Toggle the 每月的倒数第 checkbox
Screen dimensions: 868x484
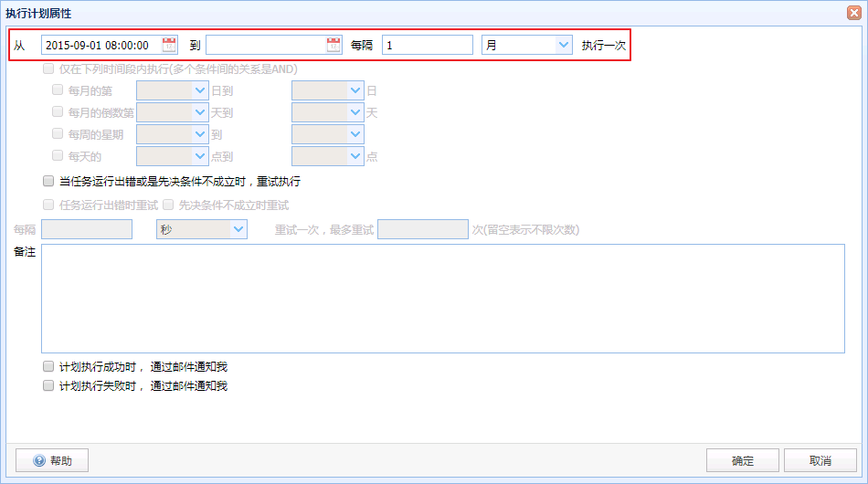[58, 111]
